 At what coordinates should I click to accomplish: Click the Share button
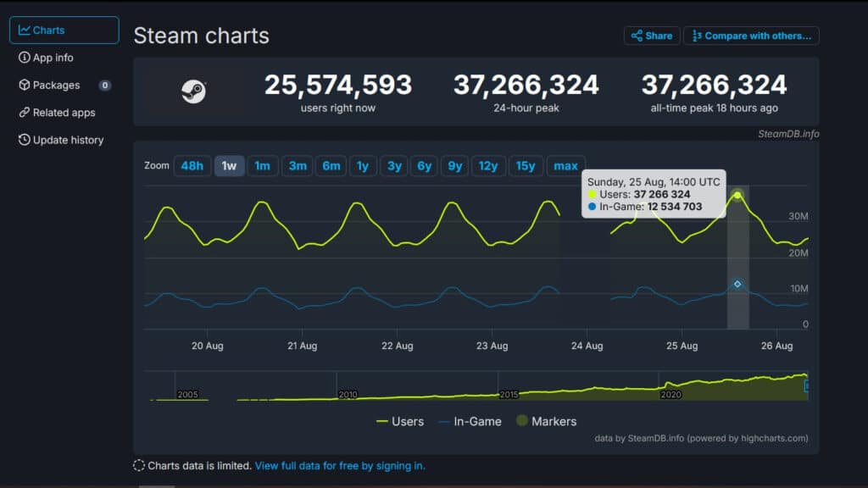(x=652, y=36)
